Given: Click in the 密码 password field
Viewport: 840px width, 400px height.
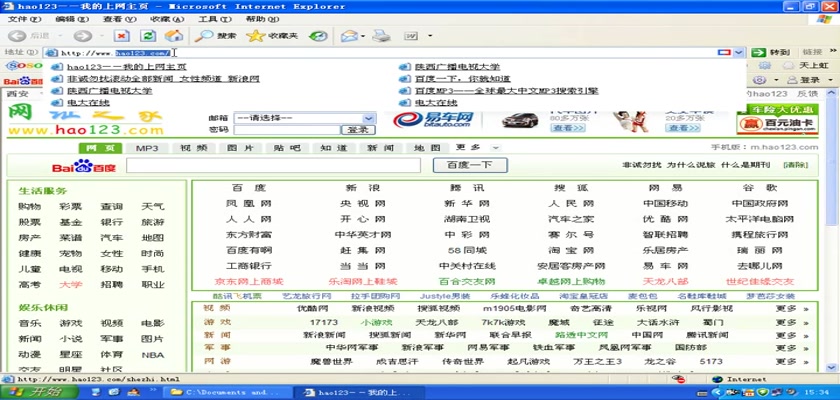Looking at the screenshot, I should tap(287, 130).
